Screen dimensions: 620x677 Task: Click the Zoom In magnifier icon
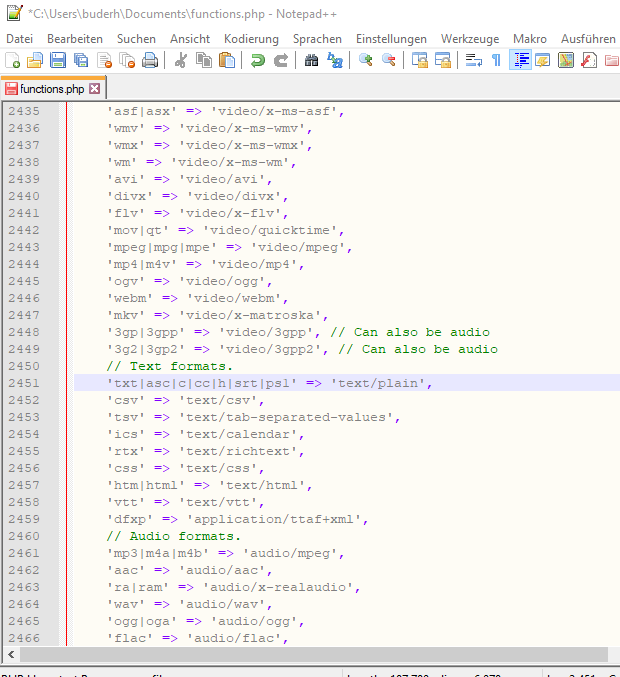click(366, 60)
